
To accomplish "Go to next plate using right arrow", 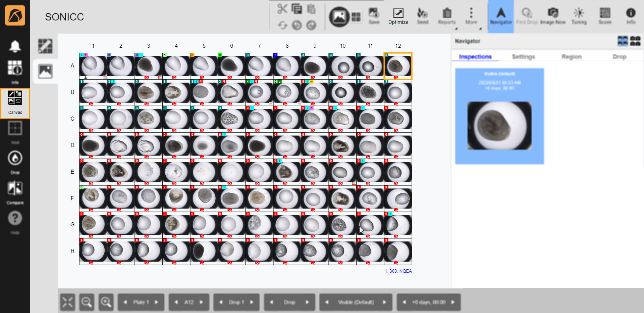I will 156,302.
